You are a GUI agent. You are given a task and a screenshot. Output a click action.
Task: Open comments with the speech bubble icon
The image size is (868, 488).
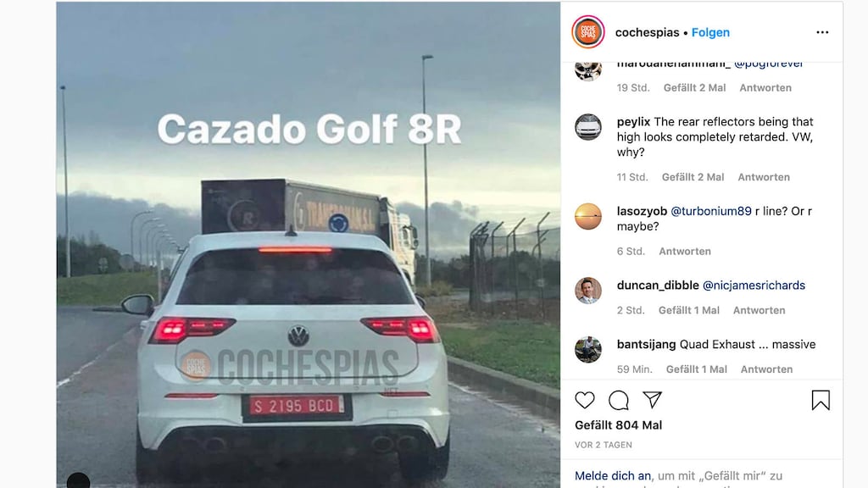coord(618,400)
